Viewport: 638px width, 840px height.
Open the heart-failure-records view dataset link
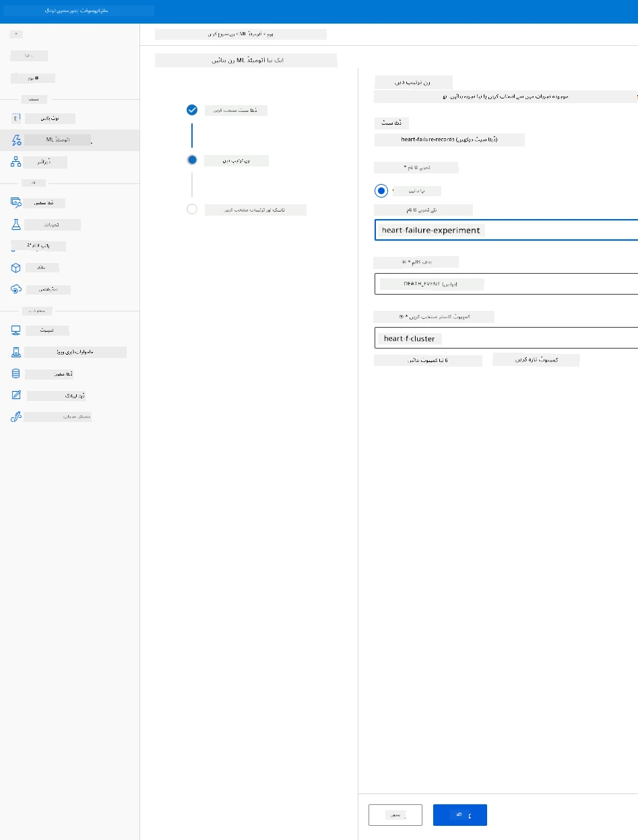click(x=449, y=140)
